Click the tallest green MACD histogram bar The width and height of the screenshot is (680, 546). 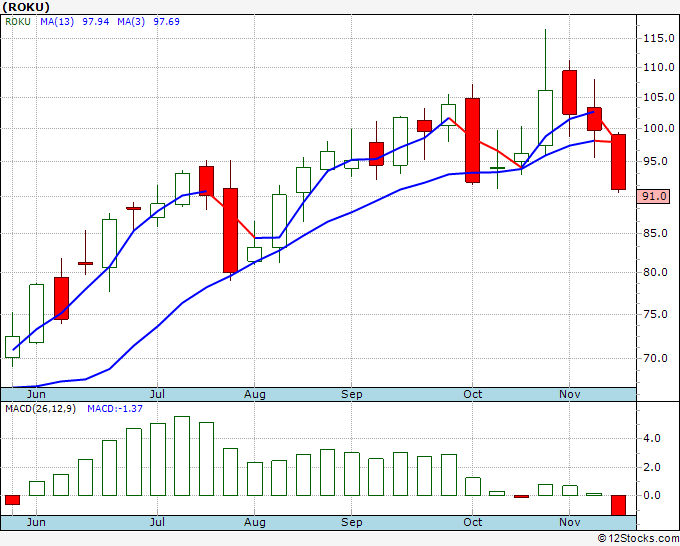[182, 456]
